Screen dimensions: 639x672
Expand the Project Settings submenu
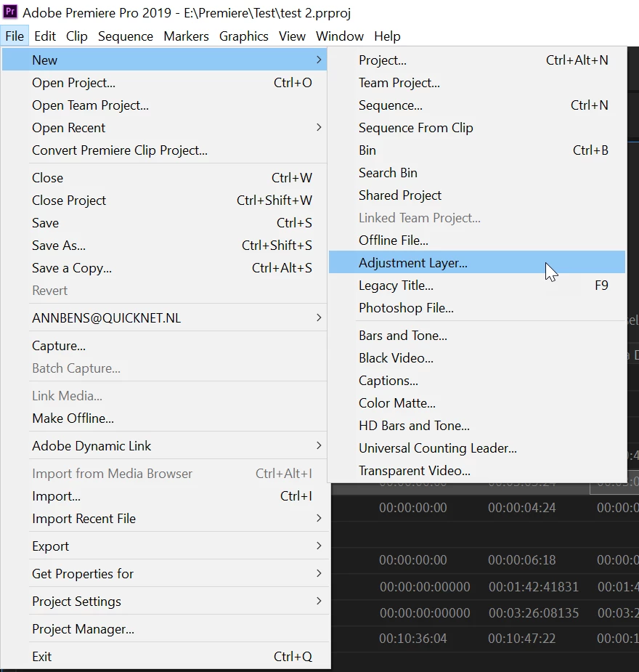(164, 602)
